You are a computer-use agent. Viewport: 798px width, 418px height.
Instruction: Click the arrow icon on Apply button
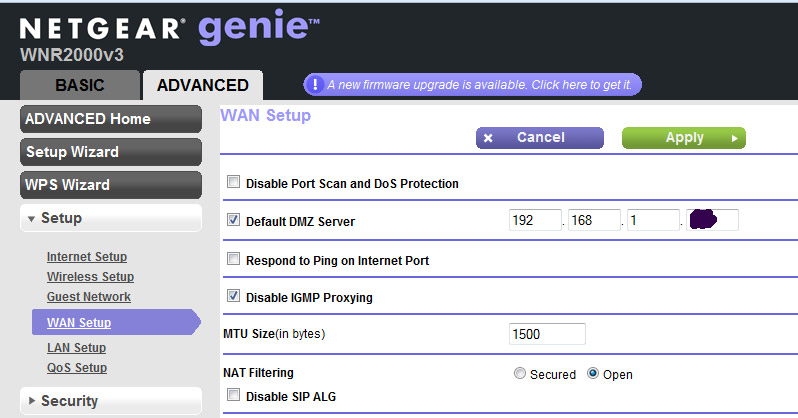734,138
